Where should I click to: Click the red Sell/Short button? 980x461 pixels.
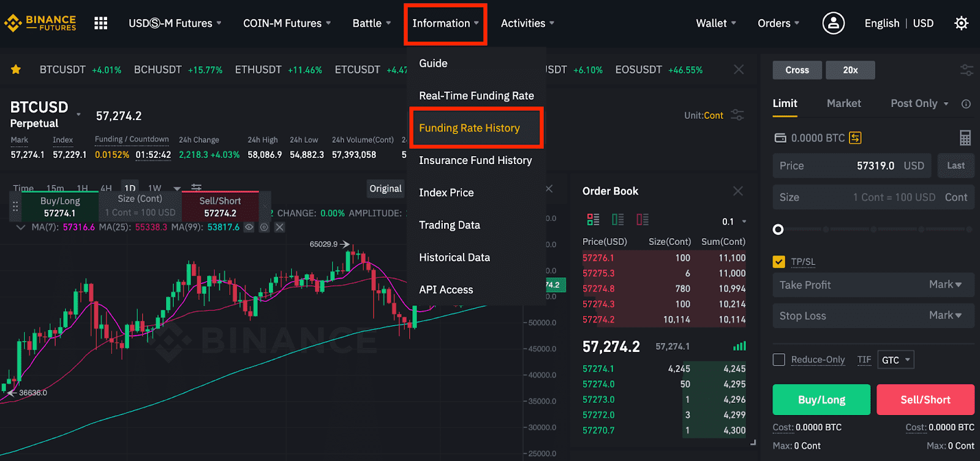click(925, 400)
